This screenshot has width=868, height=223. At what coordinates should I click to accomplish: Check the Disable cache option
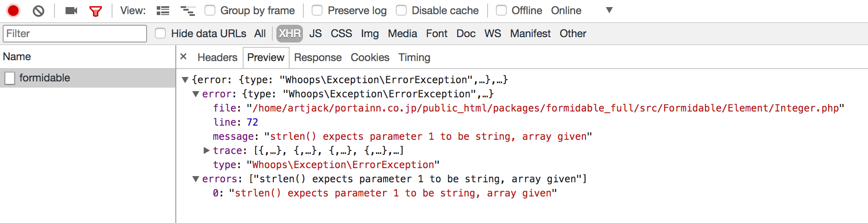[401, 10]
